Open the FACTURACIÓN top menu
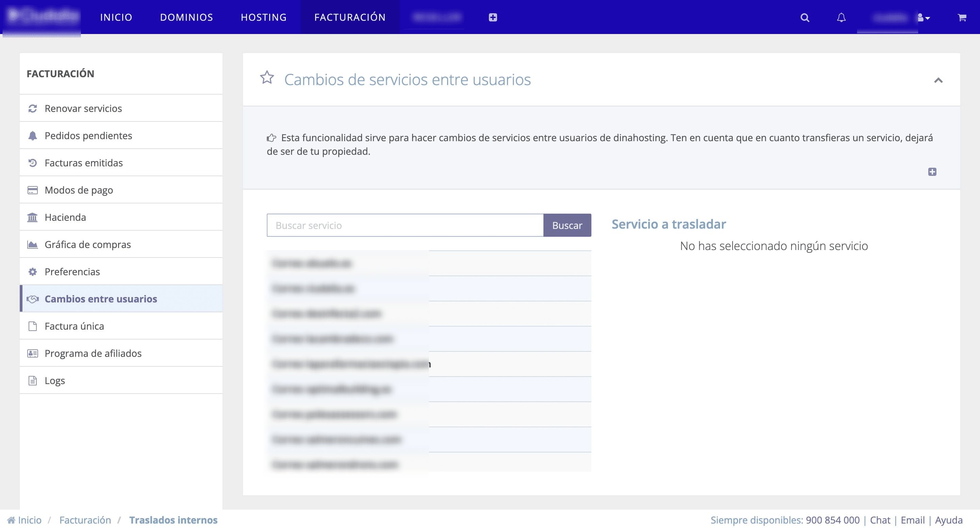Screen dimensions: 980x530 pos(349,17)
